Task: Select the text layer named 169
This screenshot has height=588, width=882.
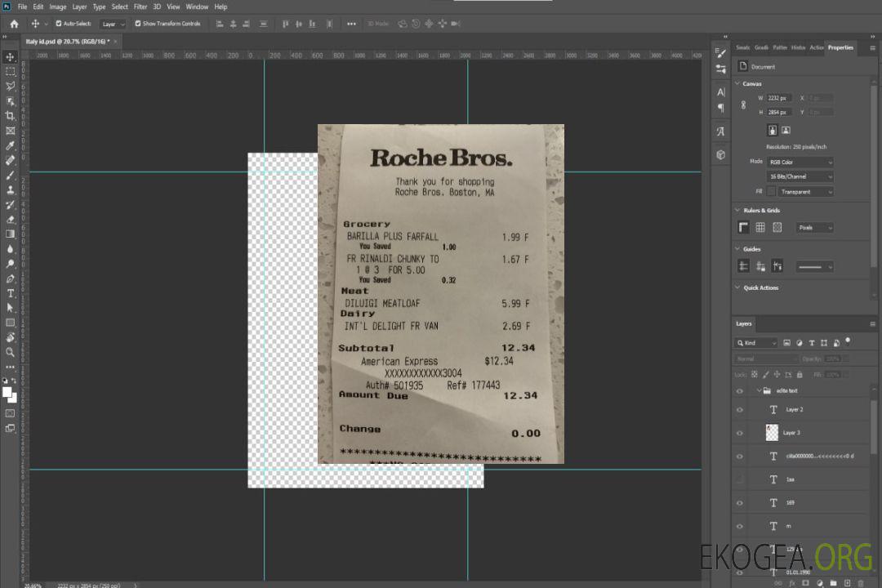Action: 790,503
